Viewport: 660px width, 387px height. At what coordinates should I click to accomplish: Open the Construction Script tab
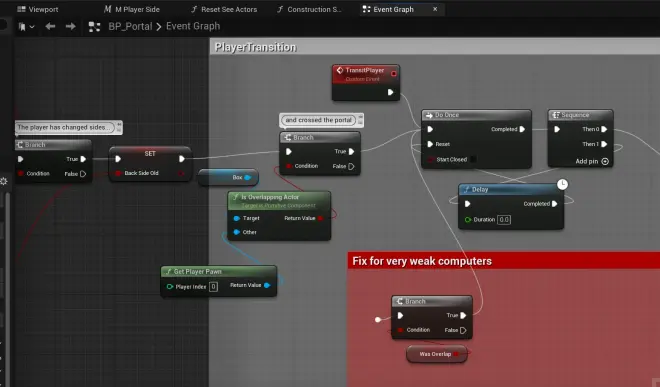click(309, 9)
